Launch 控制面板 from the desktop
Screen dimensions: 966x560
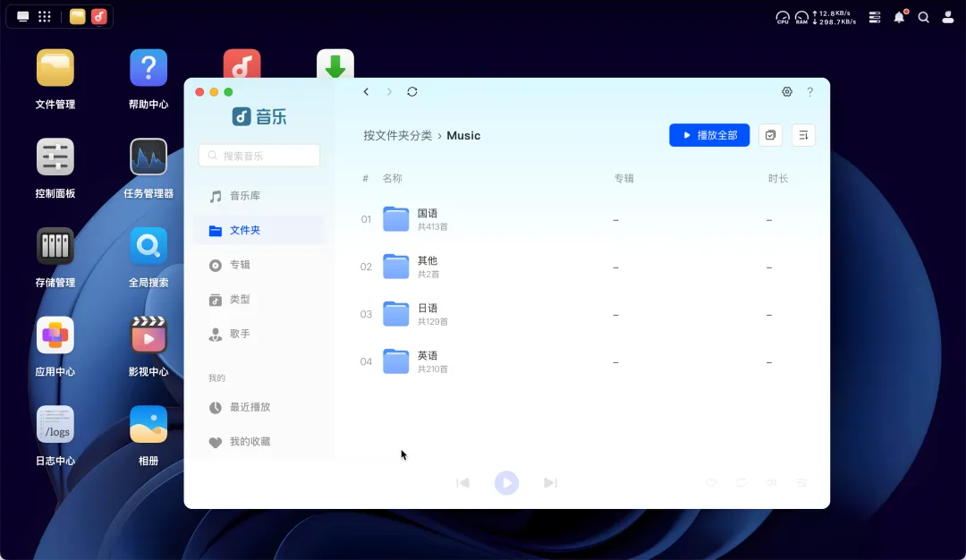pos(55,157)
